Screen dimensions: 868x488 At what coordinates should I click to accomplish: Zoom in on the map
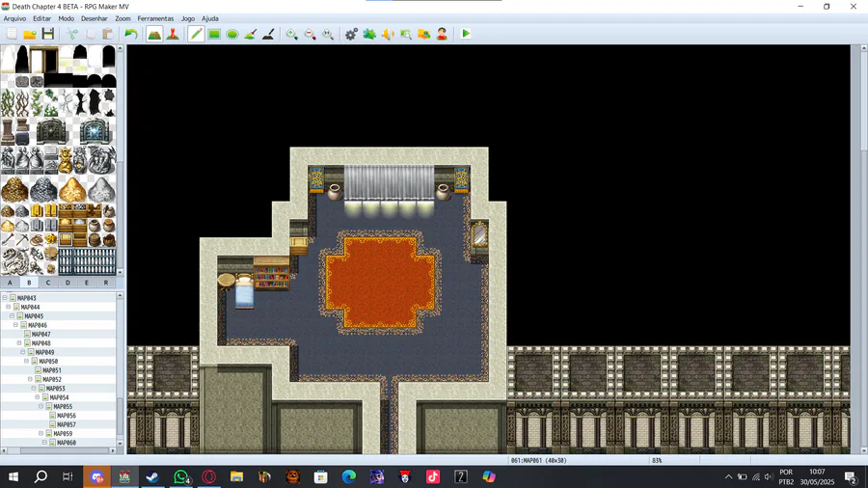[x=291, y=34]
